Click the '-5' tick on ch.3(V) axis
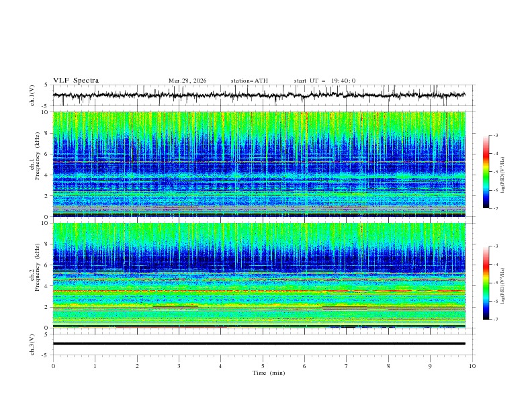Image resolution: width=532 pixels, height=411 pixels. [46, 355]
